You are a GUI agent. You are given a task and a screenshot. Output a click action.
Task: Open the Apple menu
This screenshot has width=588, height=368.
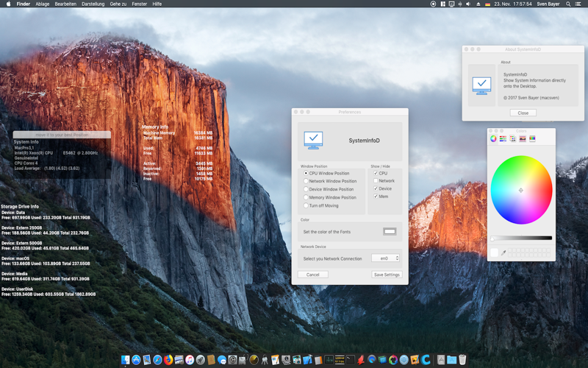(x=8, y=4)
